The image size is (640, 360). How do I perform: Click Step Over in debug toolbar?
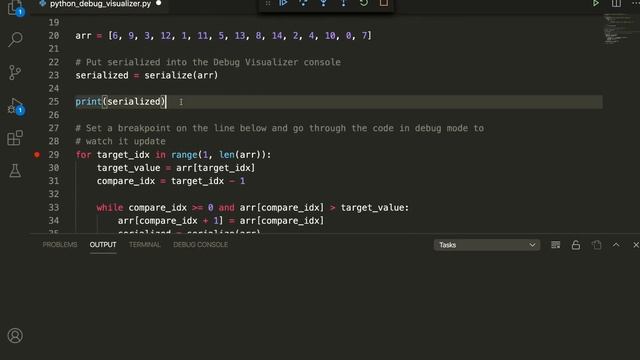pyautogui.click(x=303, y=3)
